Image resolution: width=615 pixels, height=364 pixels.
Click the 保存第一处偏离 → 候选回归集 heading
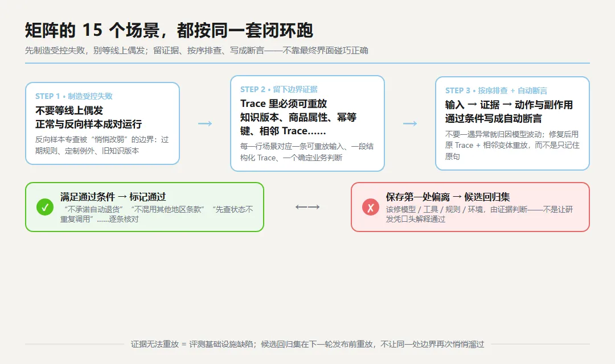point(448,197)
